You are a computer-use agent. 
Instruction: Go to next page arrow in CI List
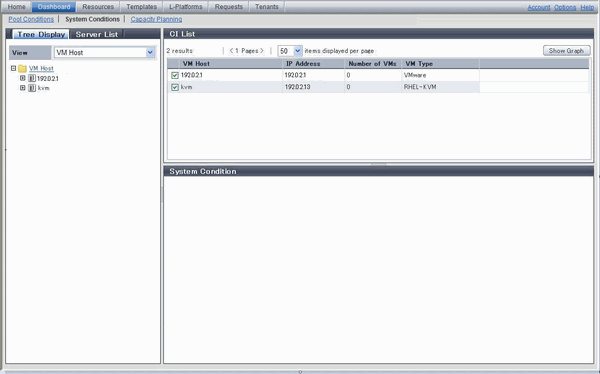[262, 51]
